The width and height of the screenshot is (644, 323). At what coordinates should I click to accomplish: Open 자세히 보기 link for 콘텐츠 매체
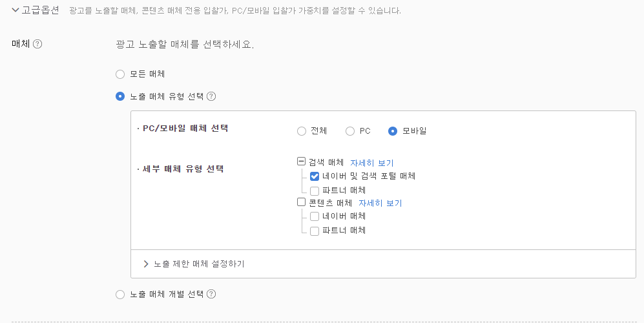click(x=380, y=203)
